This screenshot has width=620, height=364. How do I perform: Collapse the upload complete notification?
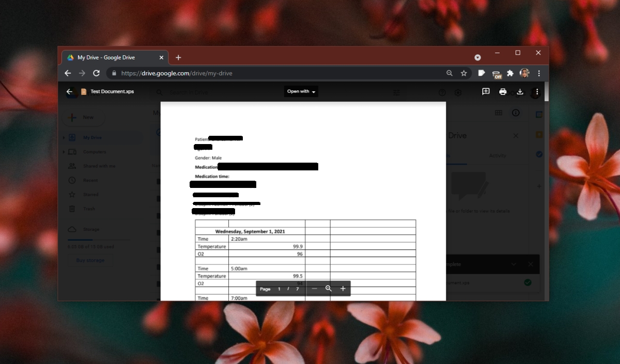(x=514, y=264)
